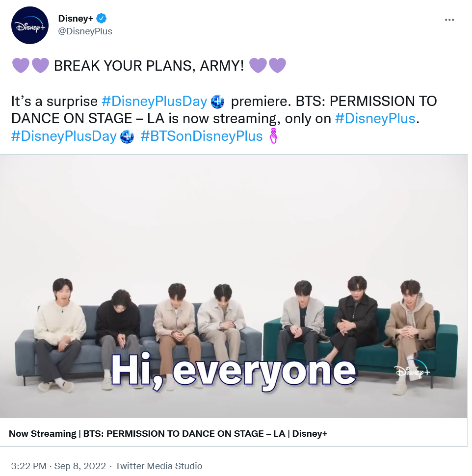Screen dimensions: 472x476
Task: Click the first #DisneyPlusDay hashtag
Action: tap(155, 101)
